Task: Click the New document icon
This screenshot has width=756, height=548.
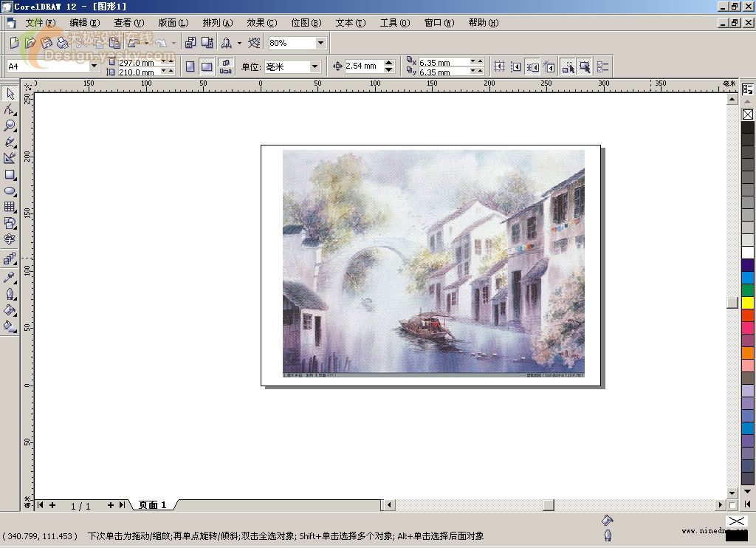Action: click(x=14, y=43)
